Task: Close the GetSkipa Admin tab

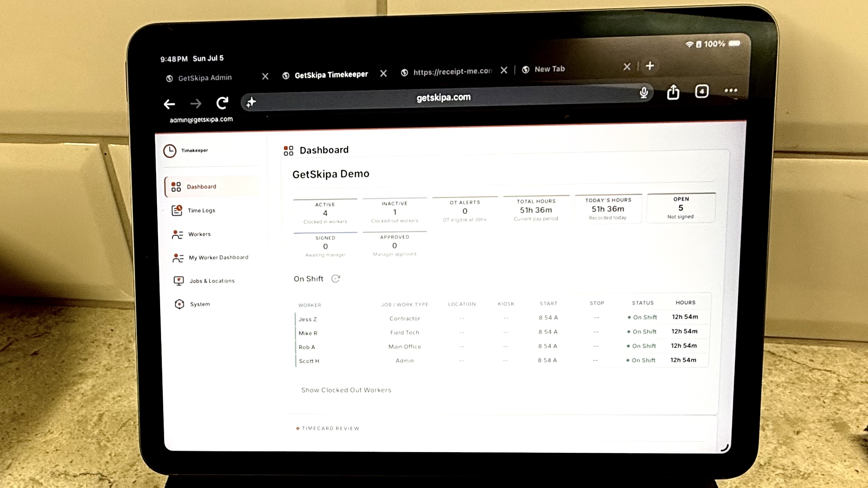Action: (x=265, y=76)
